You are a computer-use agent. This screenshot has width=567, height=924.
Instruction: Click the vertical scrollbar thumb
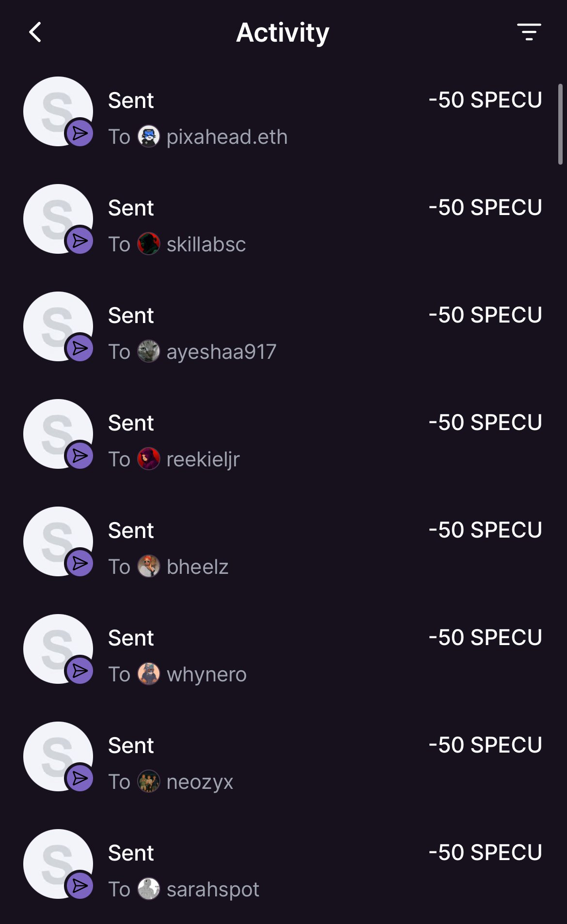(560, 124)
